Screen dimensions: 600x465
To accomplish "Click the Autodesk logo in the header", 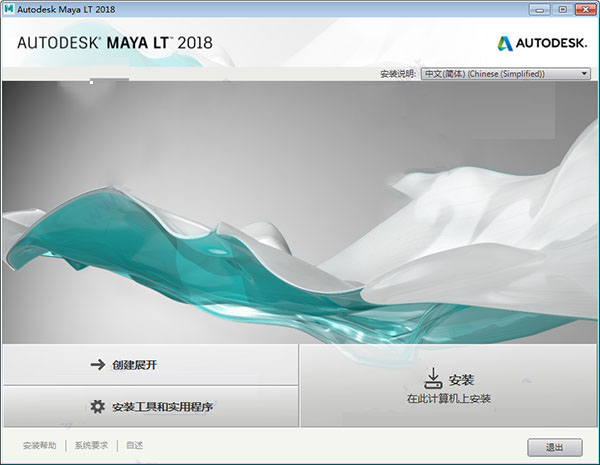I will click(542, 43).
